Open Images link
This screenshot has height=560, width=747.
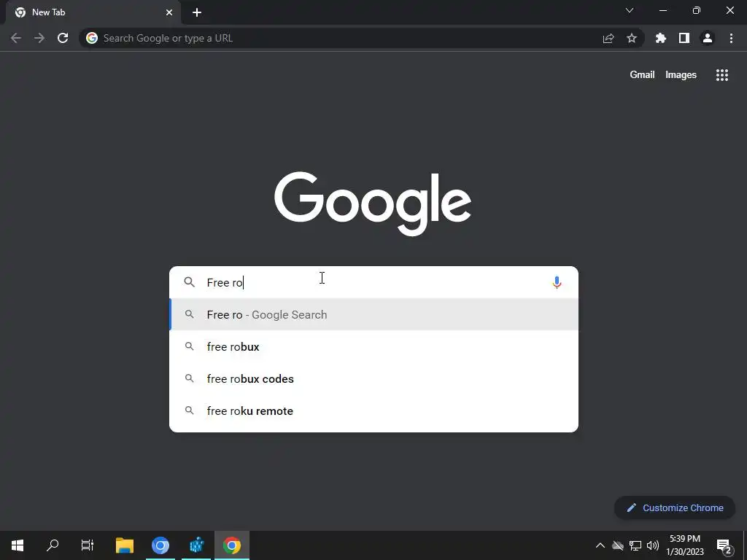[x=681, y=75]
